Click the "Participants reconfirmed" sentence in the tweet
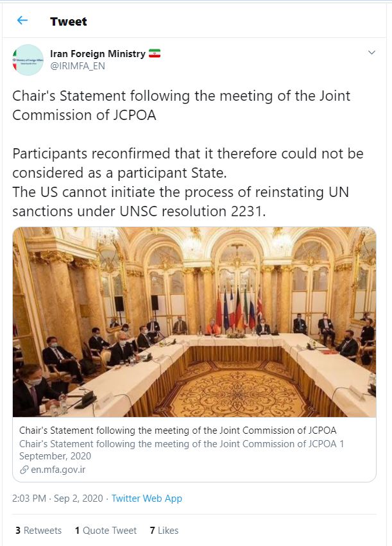The width and height of the screenshot is (392, 546). point(188,163)
